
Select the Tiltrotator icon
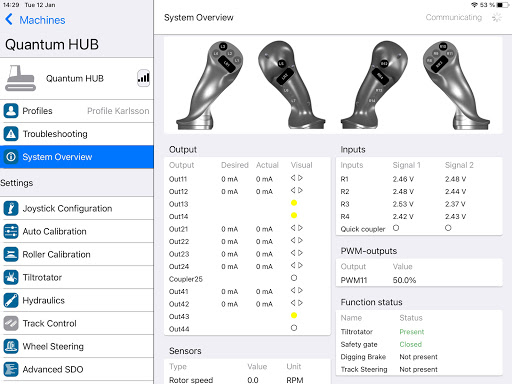(x=11, y=277)
